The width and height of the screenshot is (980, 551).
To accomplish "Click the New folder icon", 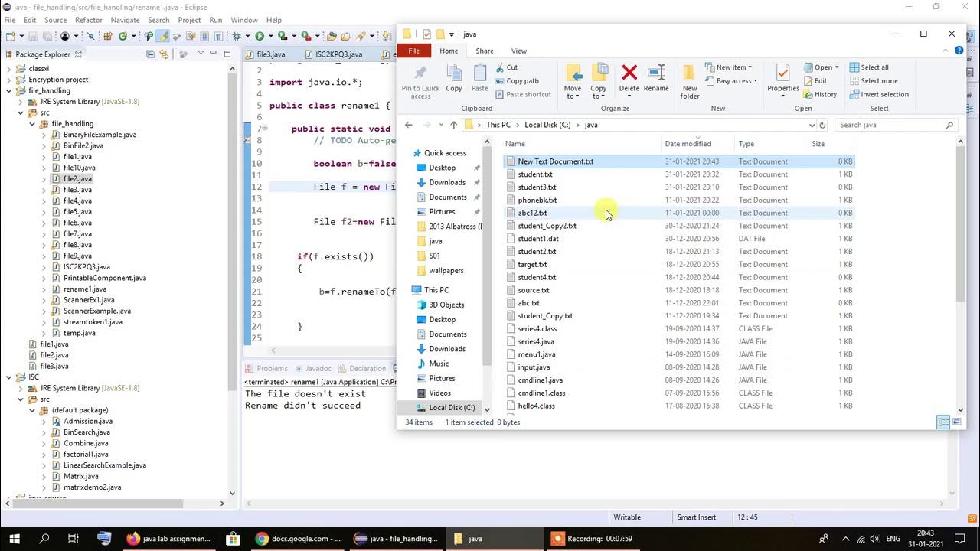I will [x=689, y=73].
